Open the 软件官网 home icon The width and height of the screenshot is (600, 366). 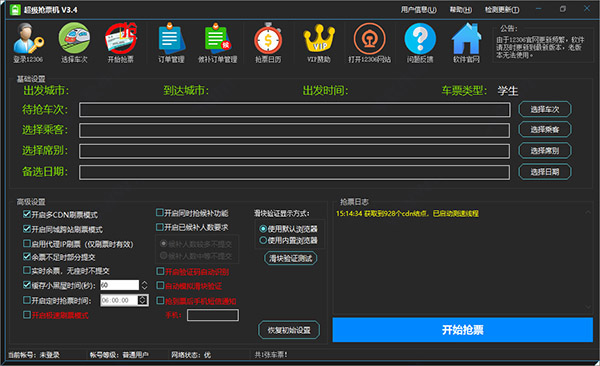(466, 43)
